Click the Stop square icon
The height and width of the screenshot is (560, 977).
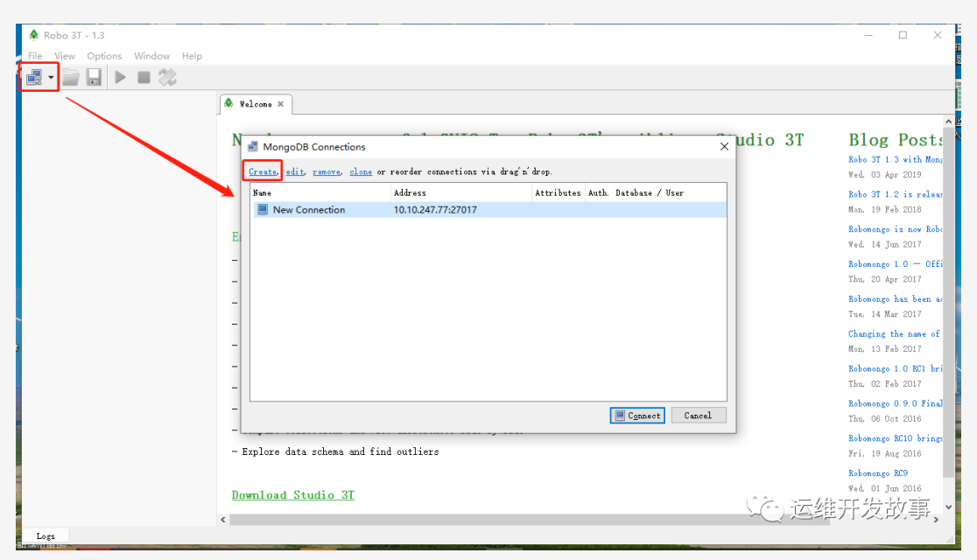click(144, 77)
